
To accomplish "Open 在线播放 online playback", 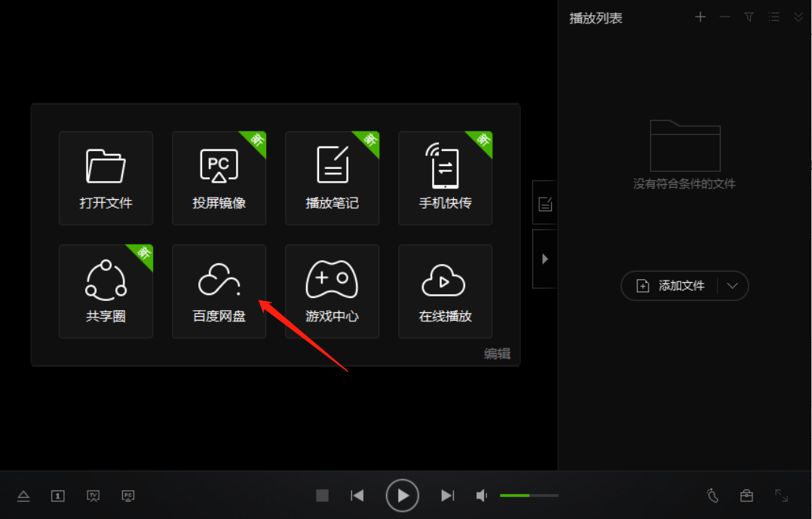I will [x=446, y=291].
